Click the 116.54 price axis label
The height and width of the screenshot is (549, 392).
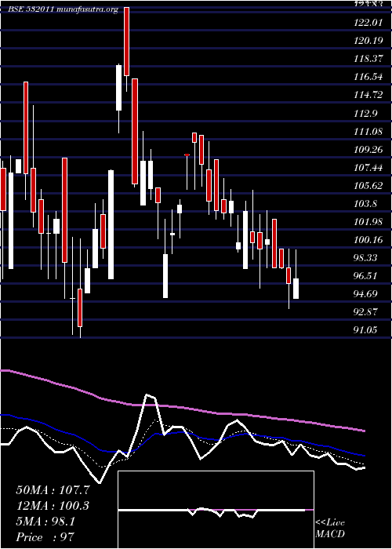pyautogui.click(x=368, y=77)
